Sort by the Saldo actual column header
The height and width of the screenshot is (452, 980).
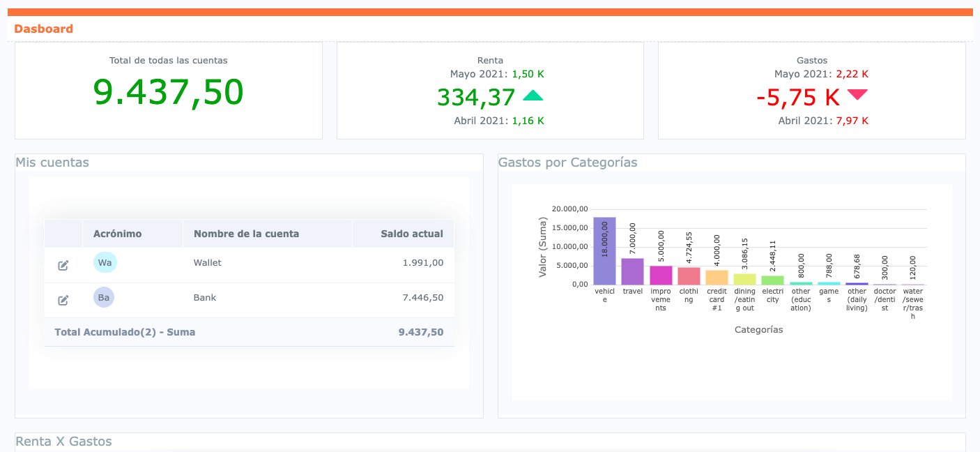411,234
